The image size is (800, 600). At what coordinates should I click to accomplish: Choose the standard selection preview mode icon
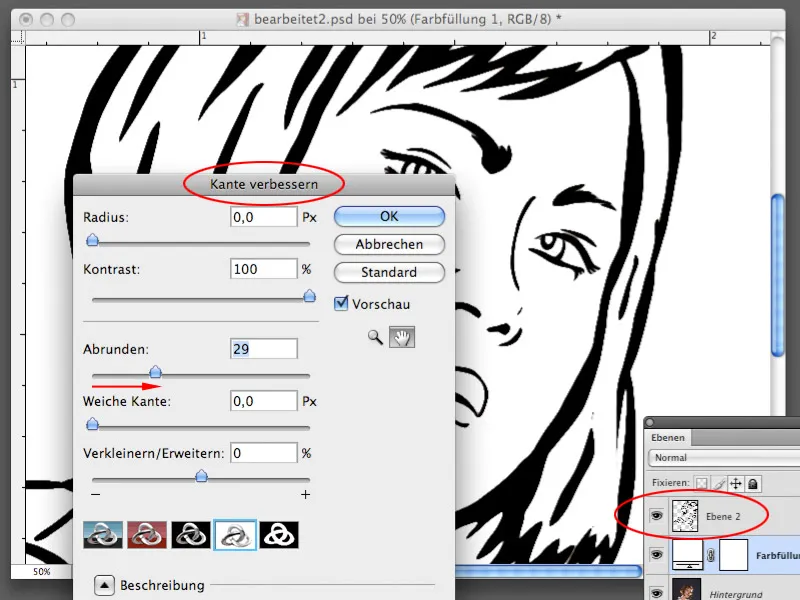(x=103, y=535)
